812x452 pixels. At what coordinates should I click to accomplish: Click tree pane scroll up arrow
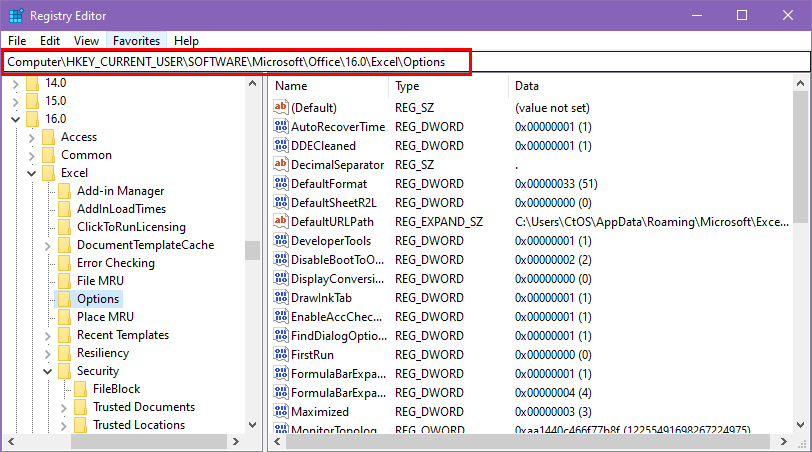(x=252, y=83)
